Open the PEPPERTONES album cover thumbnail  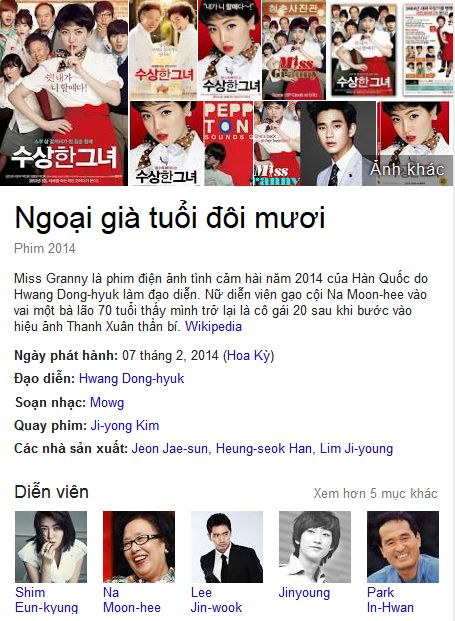click(x=228, y=143)
